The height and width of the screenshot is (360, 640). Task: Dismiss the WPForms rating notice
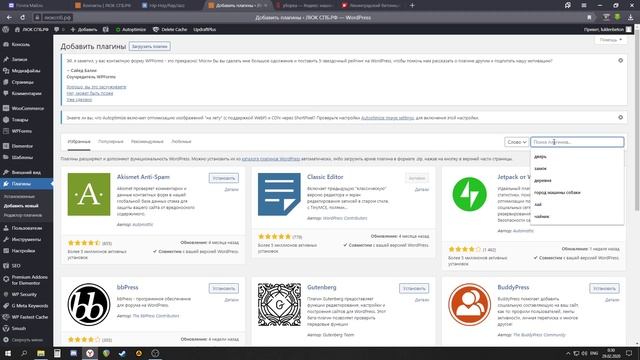click(x=620, y=60)
